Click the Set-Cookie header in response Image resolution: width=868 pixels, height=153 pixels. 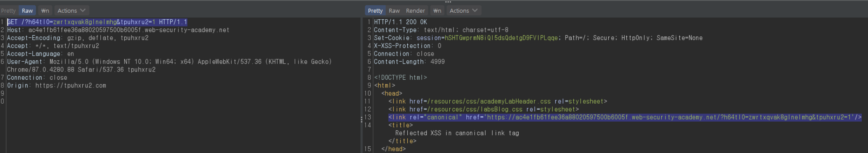tap(538, 38)
